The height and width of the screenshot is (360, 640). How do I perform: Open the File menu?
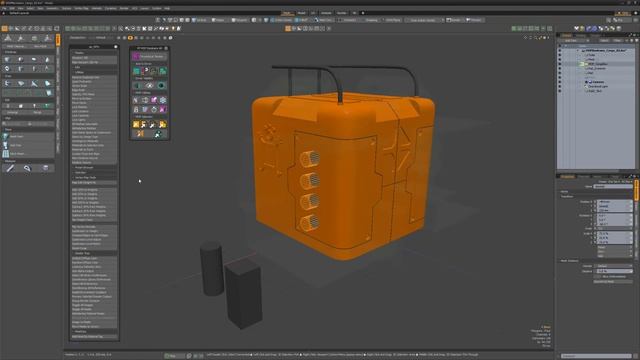point(4,8)
